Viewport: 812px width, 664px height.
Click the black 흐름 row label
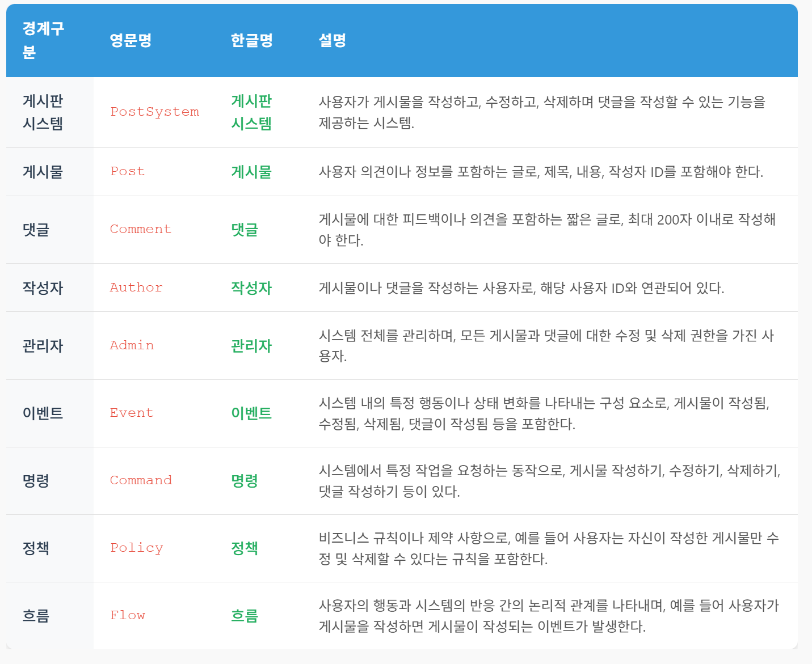pos(36,616)
